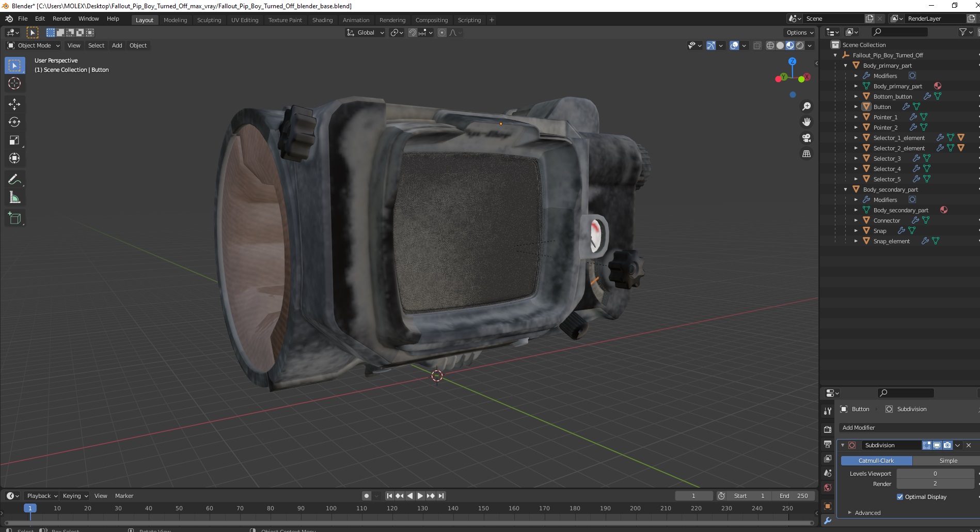This screenshot has width=980, height=532.
Task: Click the End frame field in the timeline
Action: [794, 496]
